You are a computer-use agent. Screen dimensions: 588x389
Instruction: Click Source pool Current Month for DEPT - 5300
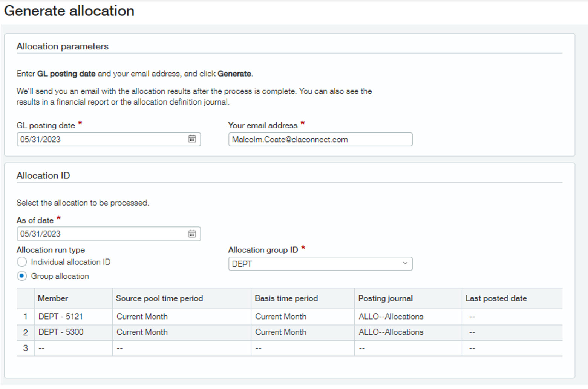click(x=142, y=332)
